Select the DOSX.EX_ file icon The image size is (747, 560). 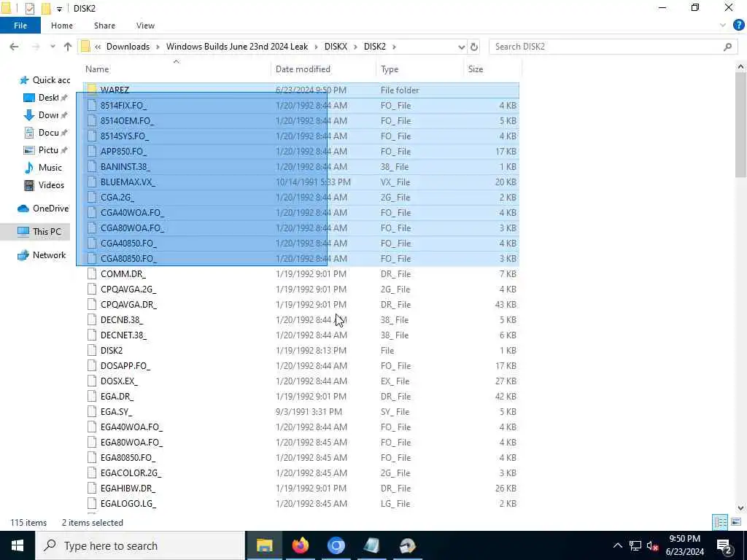tap(92, 381)
